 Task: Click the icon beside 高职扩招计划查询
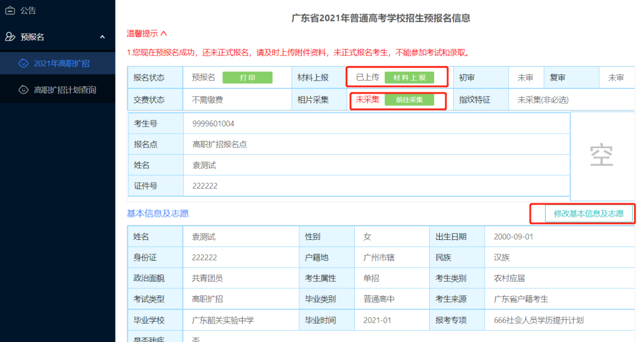coord(23,90)
